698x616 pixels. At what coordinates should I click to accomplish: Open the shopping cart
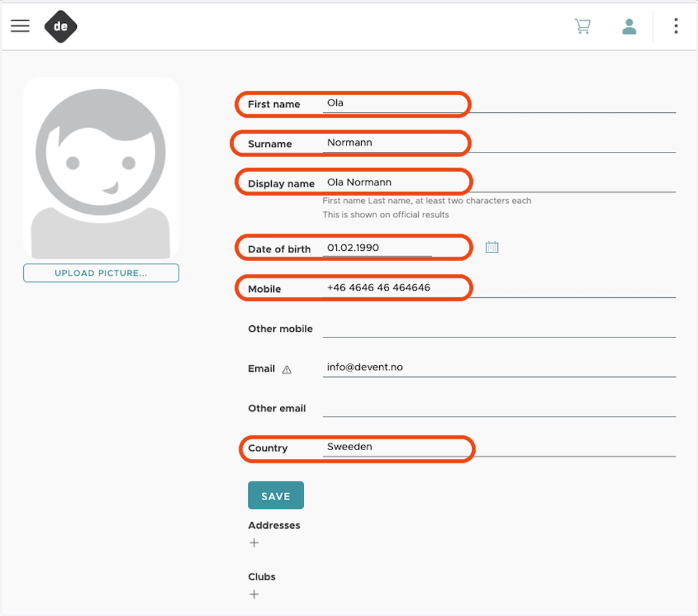point(582,26)
